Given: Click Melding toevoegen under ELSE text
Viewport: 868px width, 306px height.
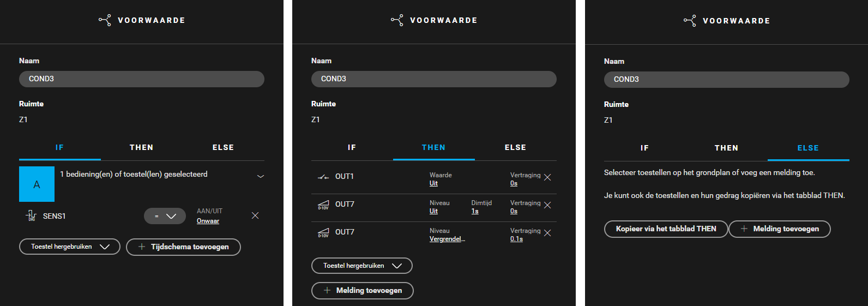Looking at the screenshot, I should 780,229.
